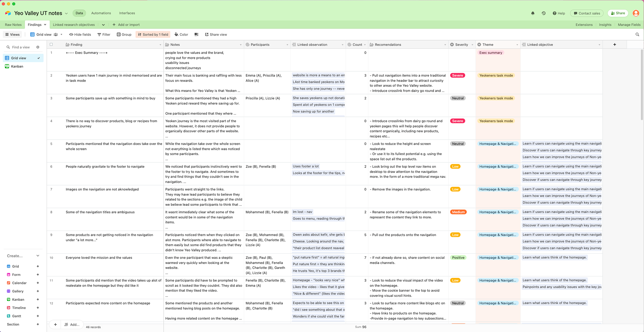
Task: Open Sorted by 1 field menu
Action: click(153, 35)
